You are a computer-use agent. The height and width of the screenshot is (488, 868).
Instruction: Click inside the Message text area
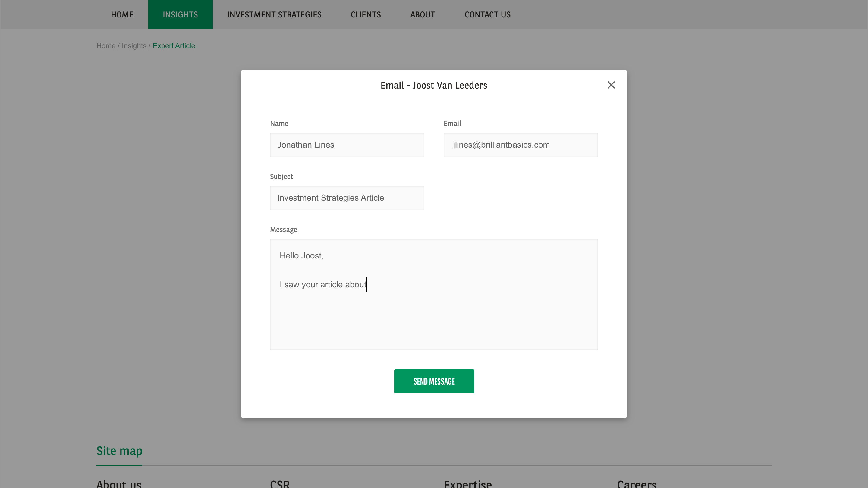pos(434,295)
